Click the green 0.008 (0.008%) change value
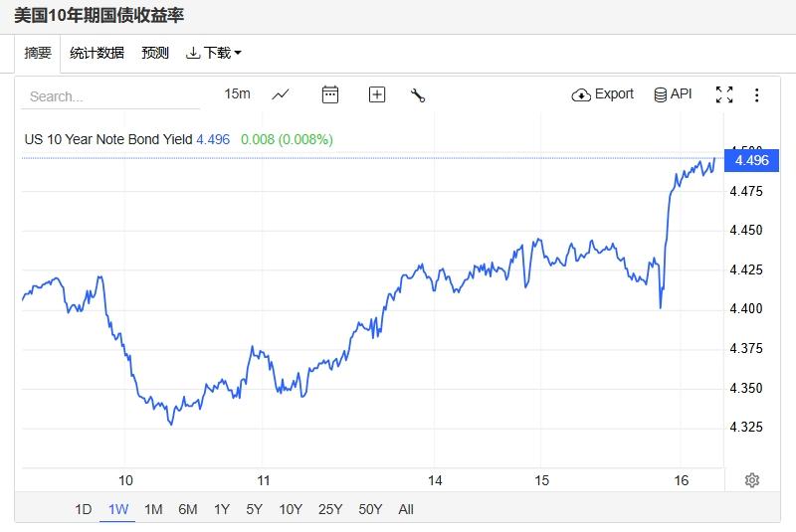Screen dimensions: 796x532 coord(287,139)
